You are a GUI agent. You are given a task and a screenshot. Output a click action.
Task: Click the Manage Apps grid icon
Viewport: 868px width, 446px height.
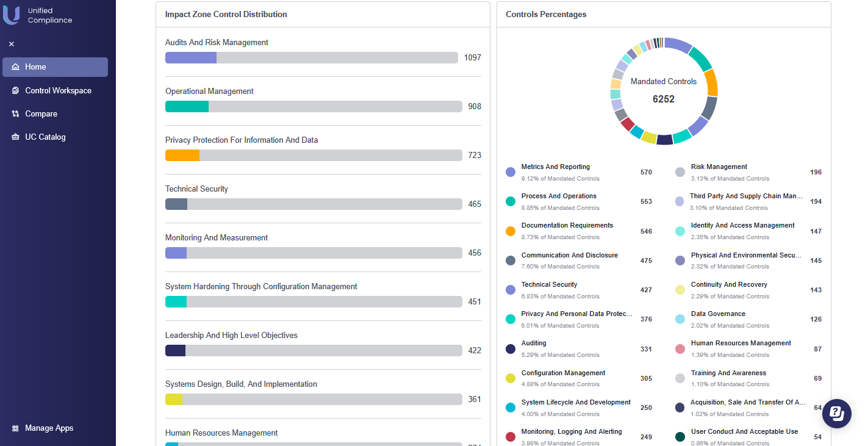(x=15, y=428)
